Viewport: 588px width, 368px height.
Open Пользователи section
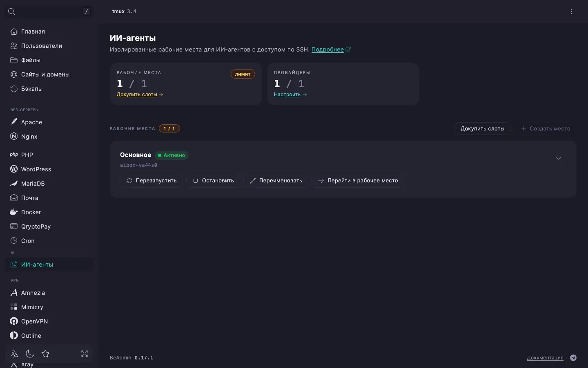click(49, 46)
